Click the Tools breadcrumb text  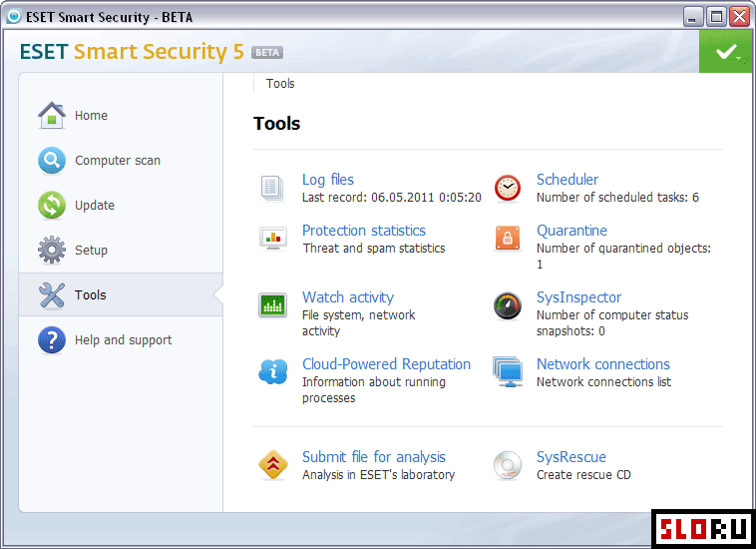(280, 84)
